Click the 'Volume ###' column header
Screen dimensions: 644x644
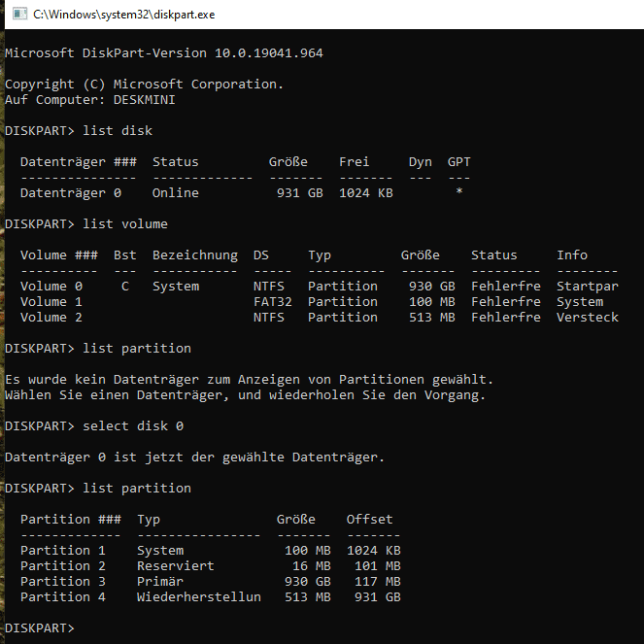coord(59,255)
